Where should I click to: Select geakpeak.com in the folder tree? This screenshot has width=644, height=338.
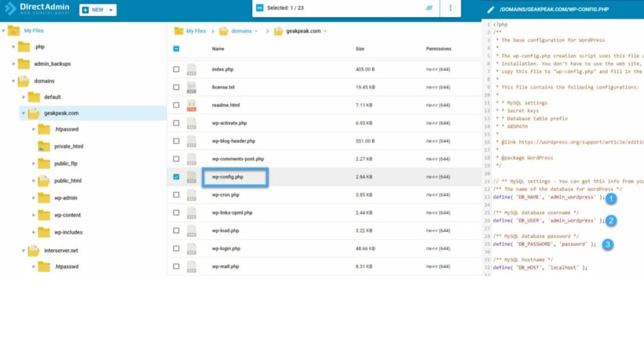[x=61, y=113]
